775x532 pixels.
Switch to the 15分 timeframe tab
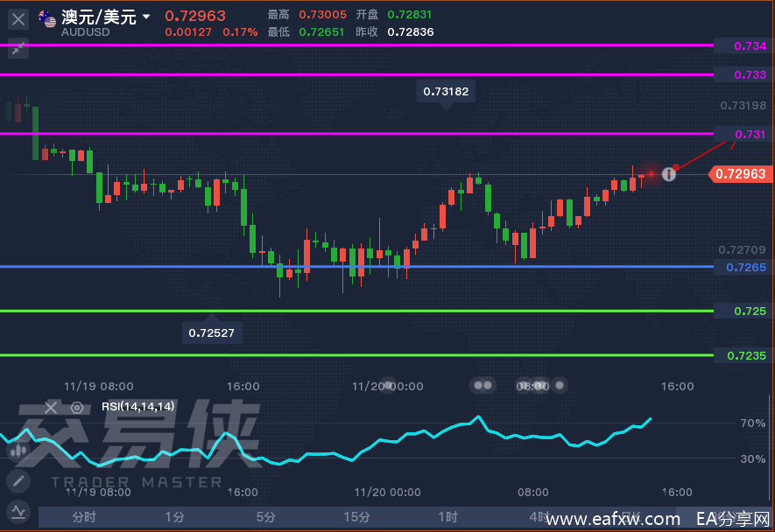tap(356, 517)
